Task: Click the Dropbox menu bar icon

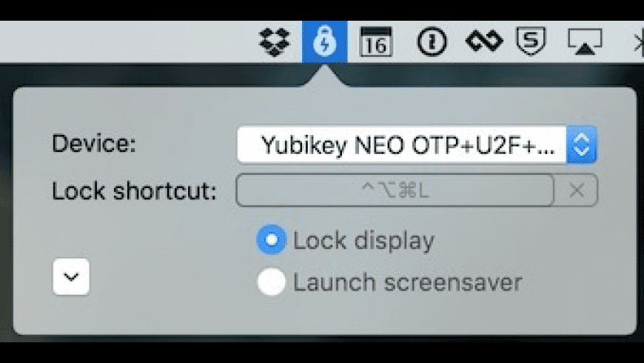Action: 276,43
